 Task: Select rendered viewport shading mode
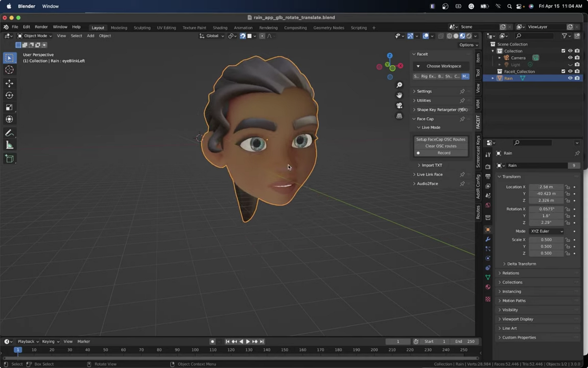click(469, 36)
